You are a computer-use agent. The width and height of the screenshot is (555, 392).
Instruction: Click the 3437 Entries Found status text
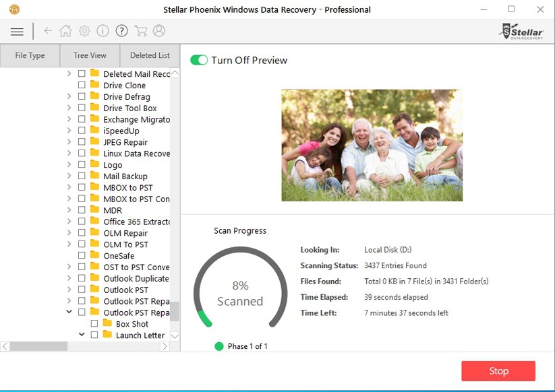pyautogui.click(x=395, y=265)
